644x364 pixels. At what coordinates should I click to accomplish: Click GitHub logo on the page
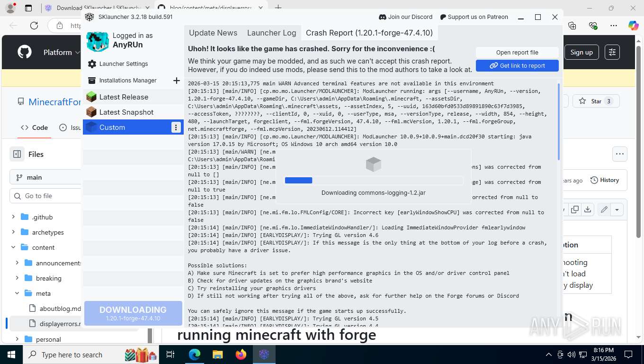pos(25,52)
